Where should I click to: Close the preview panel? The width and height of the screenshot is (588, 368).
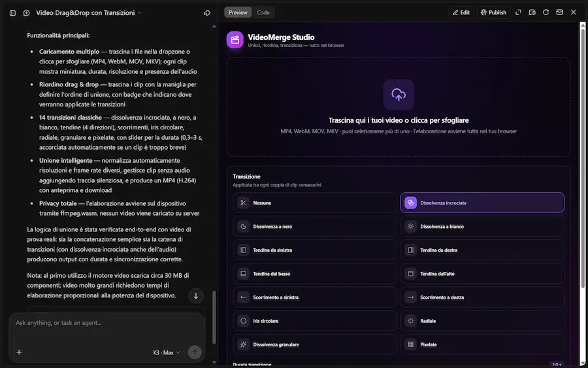click(x=574, y=12)
